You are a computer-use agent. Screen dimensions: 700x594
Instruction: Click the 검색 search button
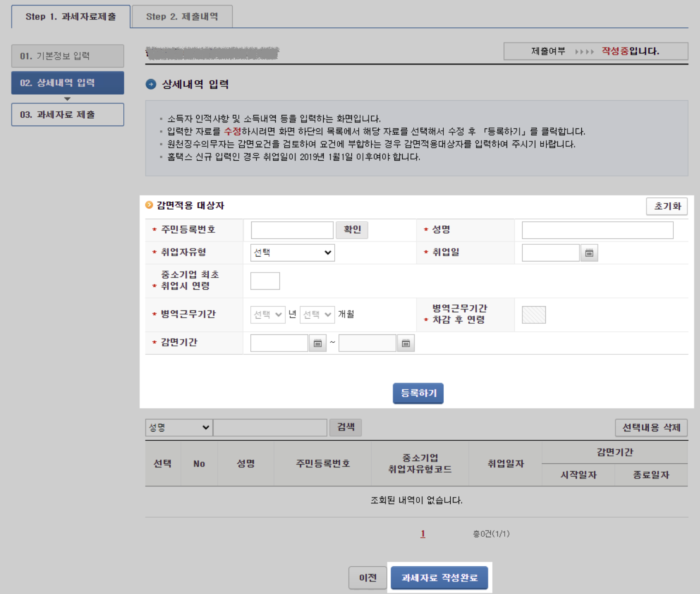point(345,427)
